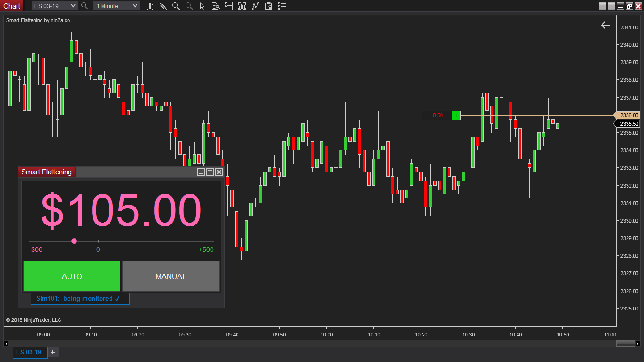The width and height of the screenshot is (644, 362).
Task: Select the ES 03-19 chart tab
Action: (x=30, y=352)
